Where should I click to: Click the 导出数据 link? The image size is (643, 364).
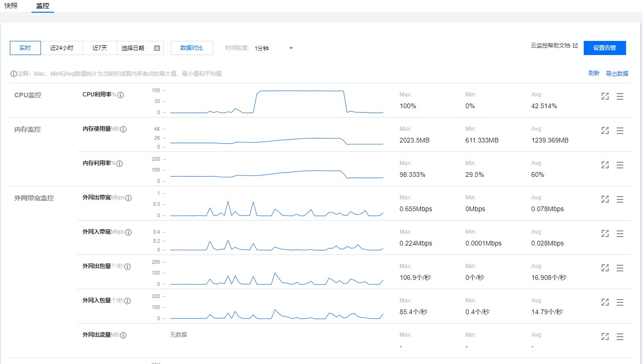point(617,73)
